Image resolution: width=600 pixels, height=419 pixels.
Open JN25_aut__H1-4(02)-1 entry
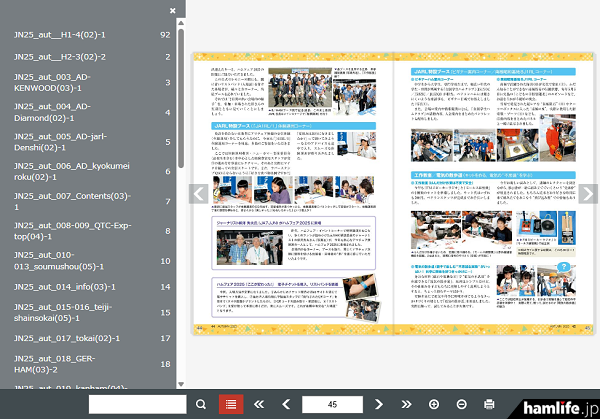[60, 35]
